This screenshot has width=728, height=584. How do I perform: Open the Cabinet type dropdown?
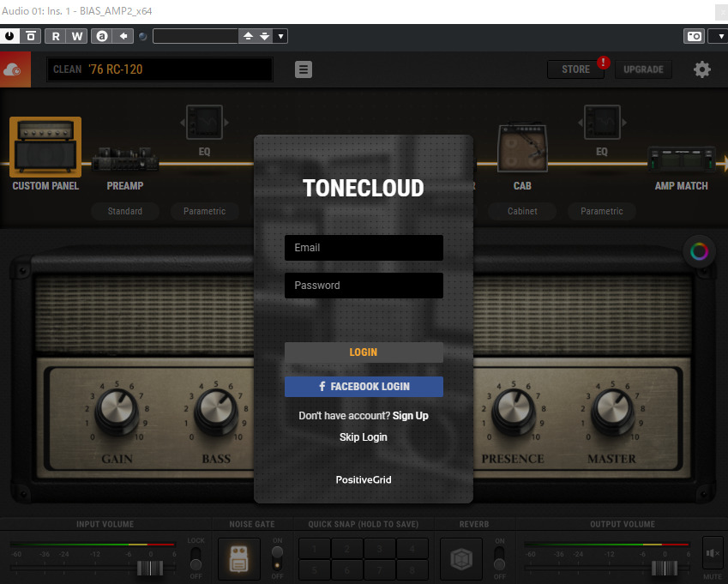click(522, 211)
